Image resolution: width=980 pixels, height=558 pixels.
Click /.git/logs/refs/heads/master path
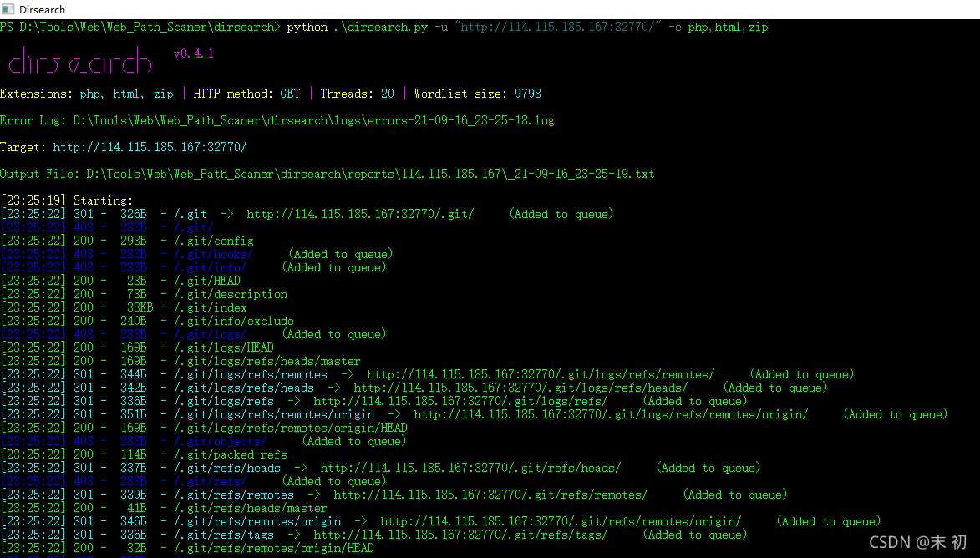coord(267,361)
